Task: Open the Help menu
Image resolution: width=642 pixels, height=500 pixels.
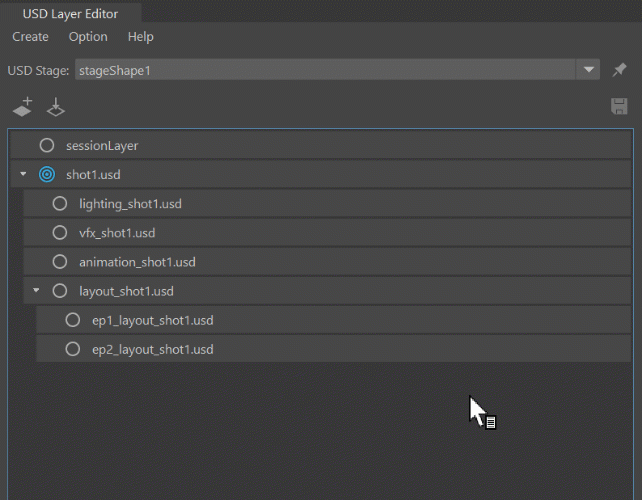Action: click(141, 37)
